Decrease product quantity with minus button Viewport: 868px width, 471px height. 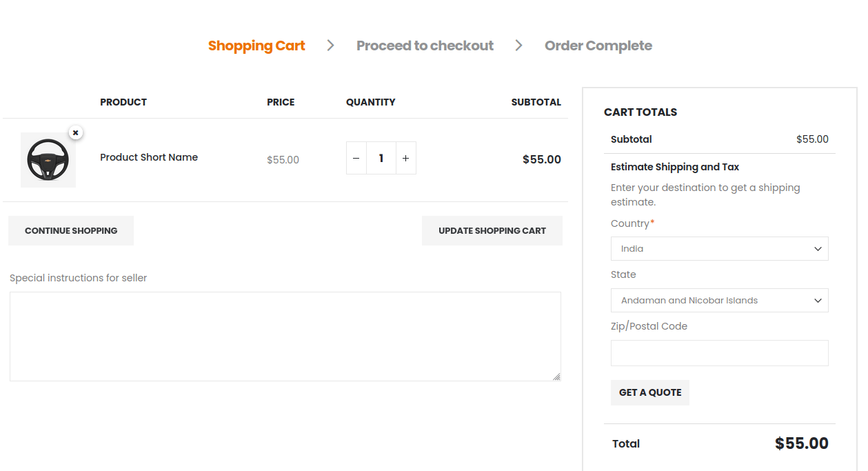point(356,159)
